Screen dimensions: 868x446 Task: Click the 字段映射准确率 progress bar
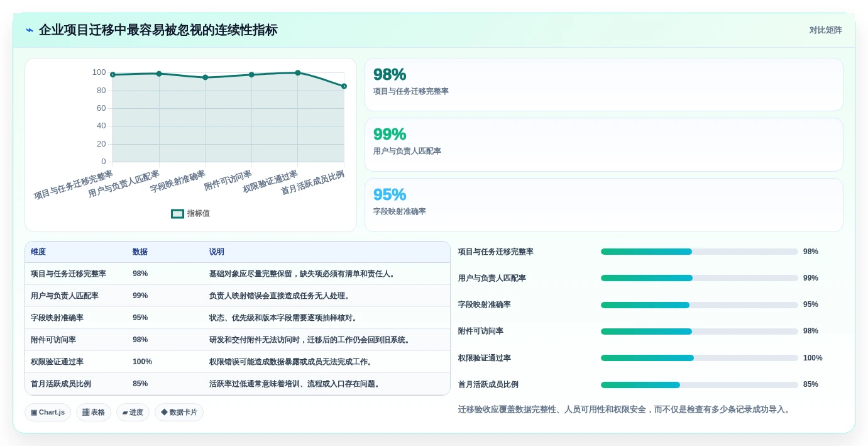click(x=699, y=305)
